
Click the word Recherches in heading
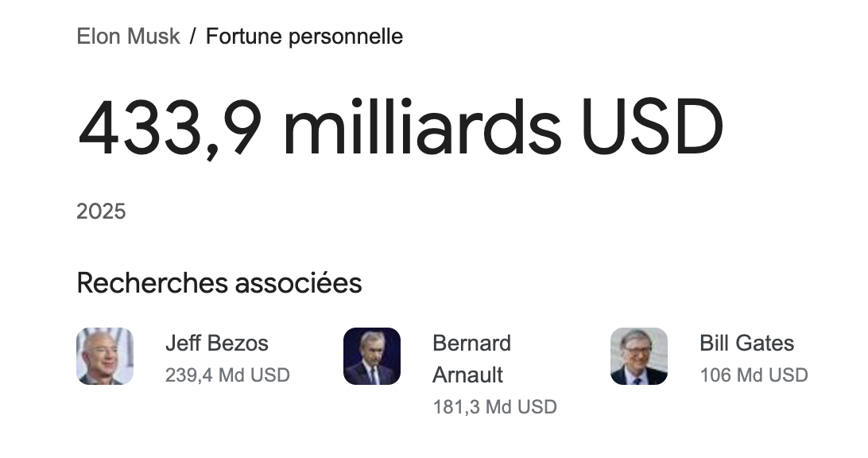coord(153,283)
